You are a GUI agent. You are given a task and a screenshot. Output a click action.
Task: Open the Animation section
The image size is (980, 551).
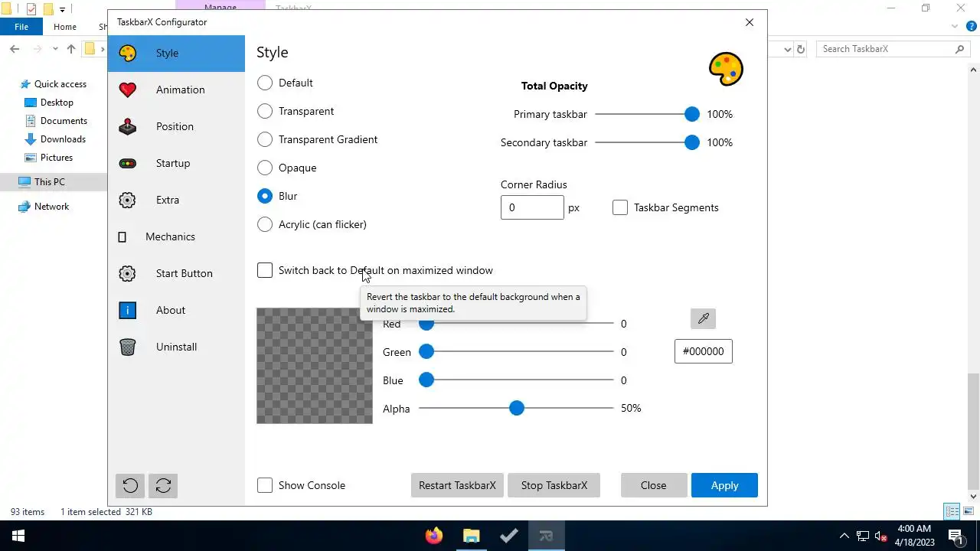176,90
